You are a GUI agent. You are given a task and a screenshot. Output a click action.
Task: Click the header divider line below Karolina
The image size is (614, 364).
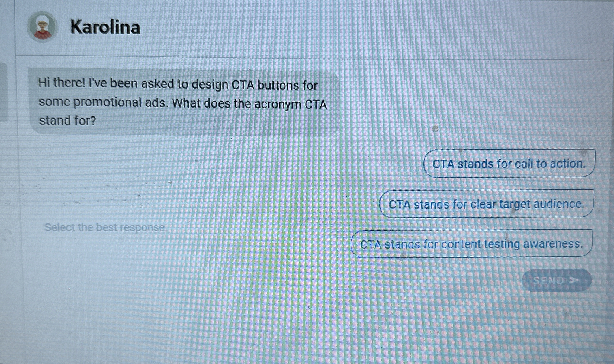pos(312,57)
